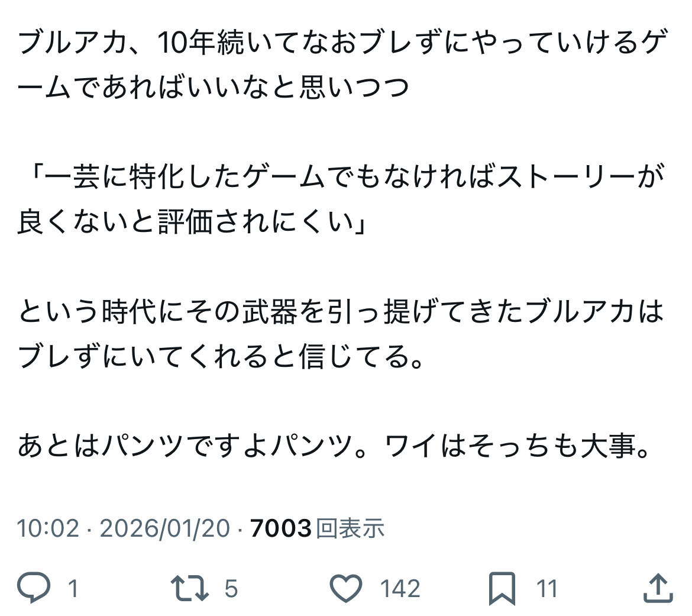This screenshot has width=692, height=616.
Task: Select the repost count showing 5
Action: point(231,589)
